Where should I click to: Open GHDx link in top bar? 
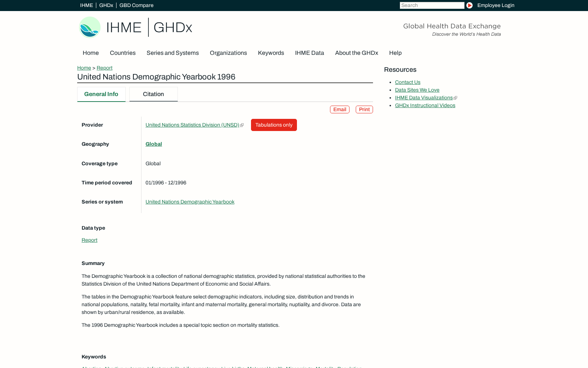click(106, 5)
